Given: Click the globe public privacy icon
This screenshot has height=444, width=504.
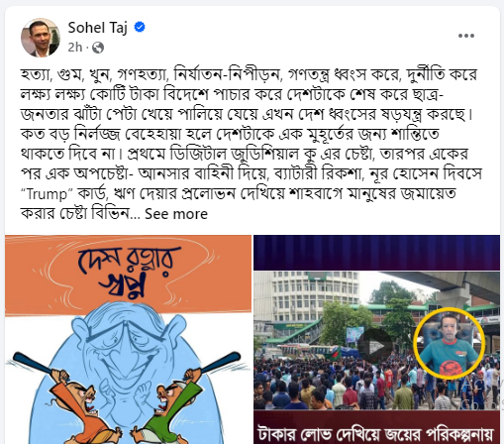Looking at the screenshot, I should (x=98, y=48).
